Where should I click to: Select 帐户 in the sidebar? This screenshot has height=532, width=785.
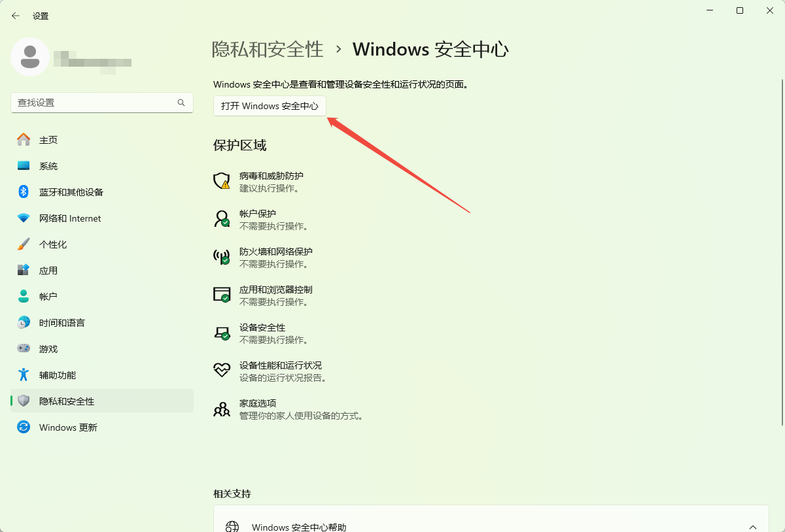click(102, 297)
